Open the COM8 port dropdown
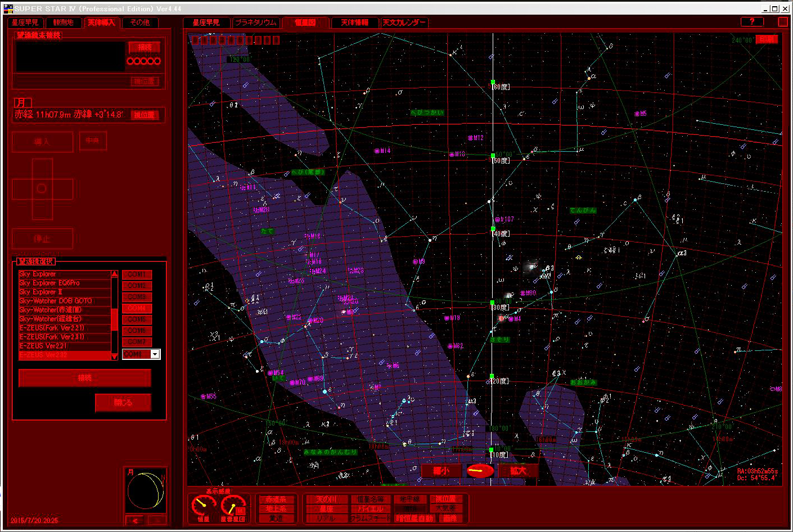Screen dimensions: 793x532 (x=155, y=354)
